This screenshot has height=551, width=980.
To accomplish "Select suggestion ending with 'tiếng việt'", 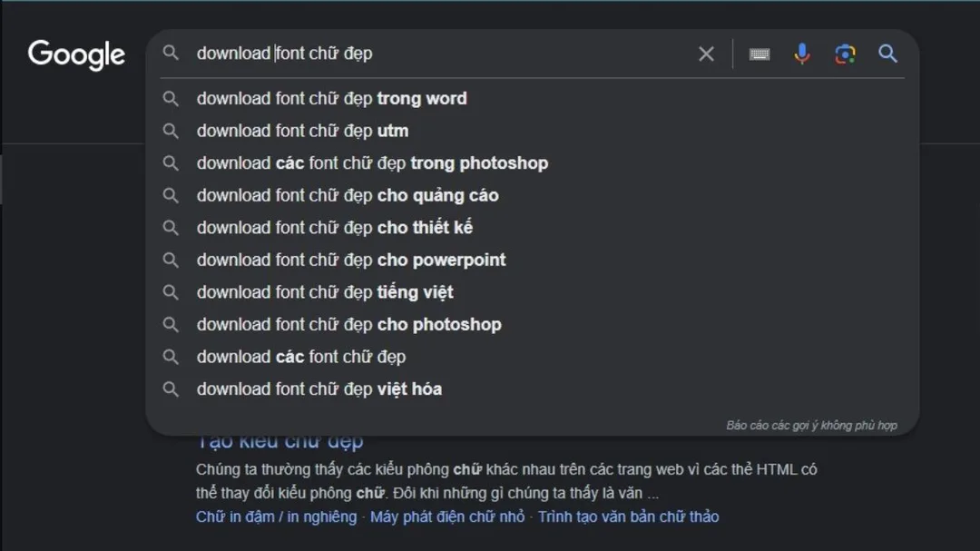I will [325, 292].
